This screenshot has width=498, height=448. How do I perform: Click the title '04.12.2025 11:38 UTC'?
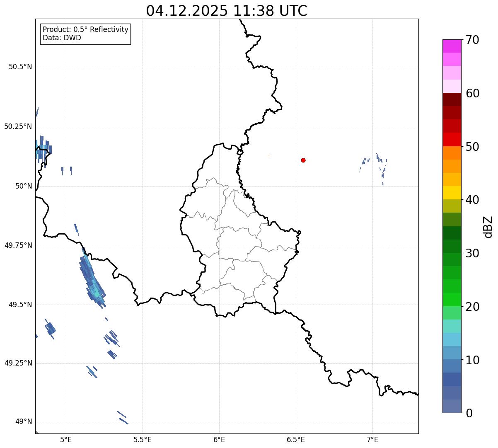(x=227, y=11)
